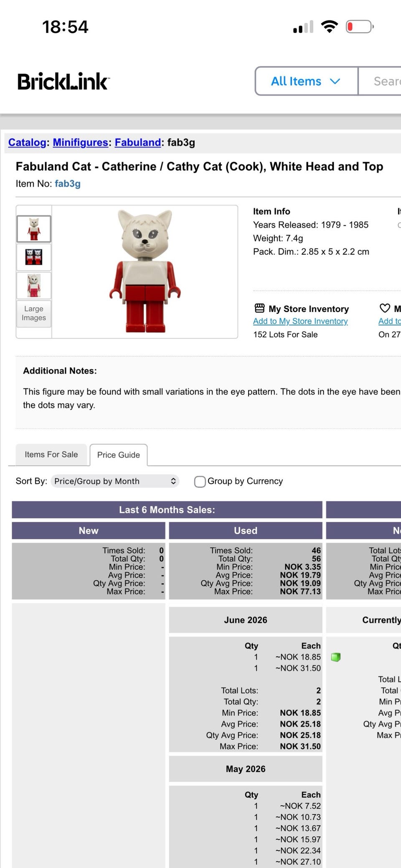Click the Used column header

[246, 530]
